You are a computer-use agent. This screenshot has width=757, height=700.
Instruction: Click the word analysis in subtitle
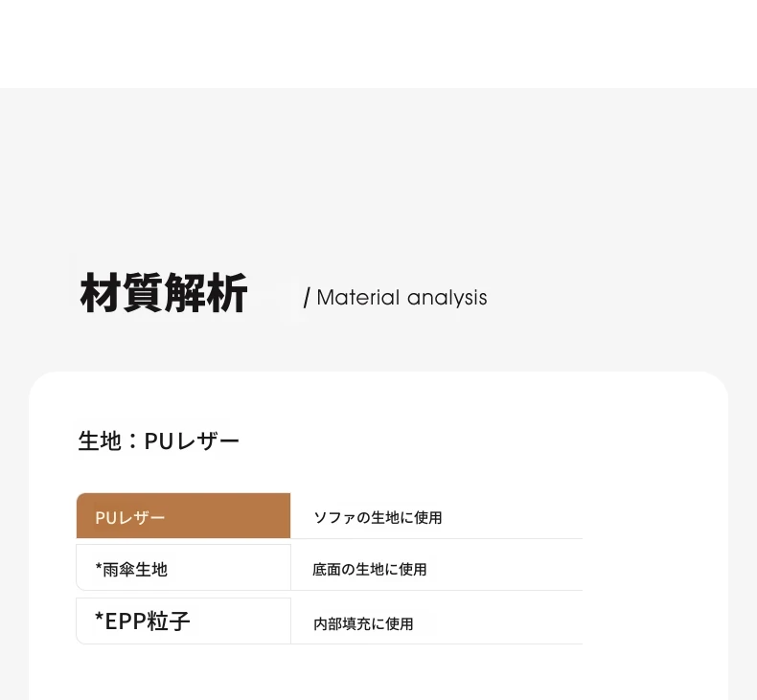447,298
